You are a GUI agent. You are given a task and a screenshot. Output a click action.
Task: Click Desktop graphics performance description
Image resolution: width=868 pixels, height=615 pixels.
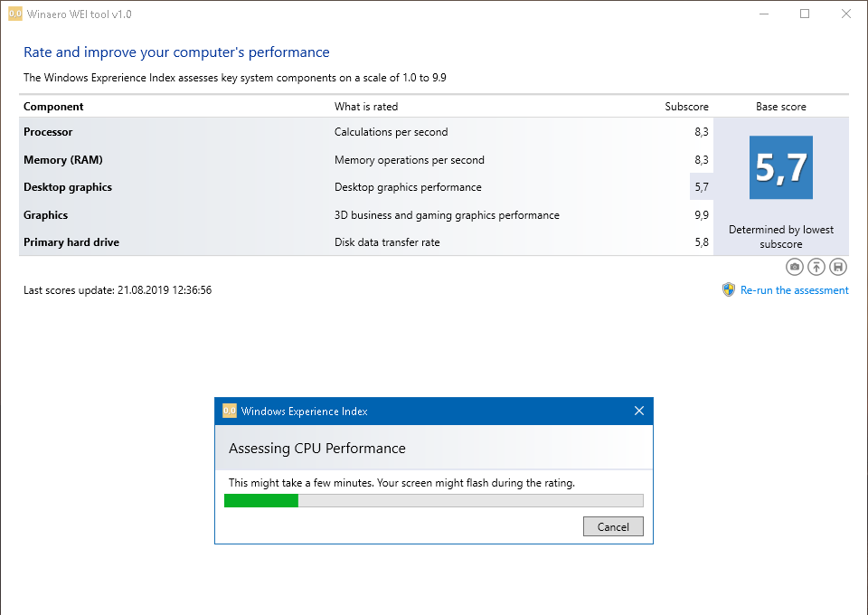coord(408,187)
